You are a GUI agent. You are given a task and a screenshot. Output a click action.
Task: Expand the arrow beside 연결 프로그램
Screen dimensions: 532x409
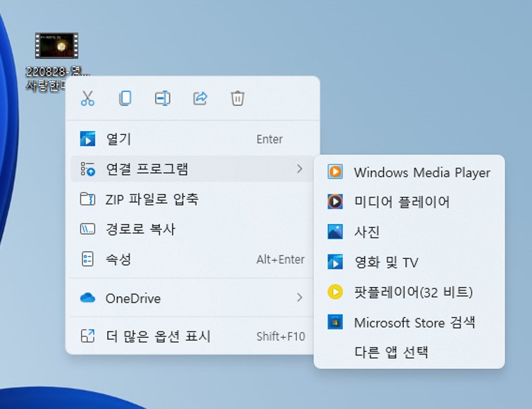click(299, 169)
